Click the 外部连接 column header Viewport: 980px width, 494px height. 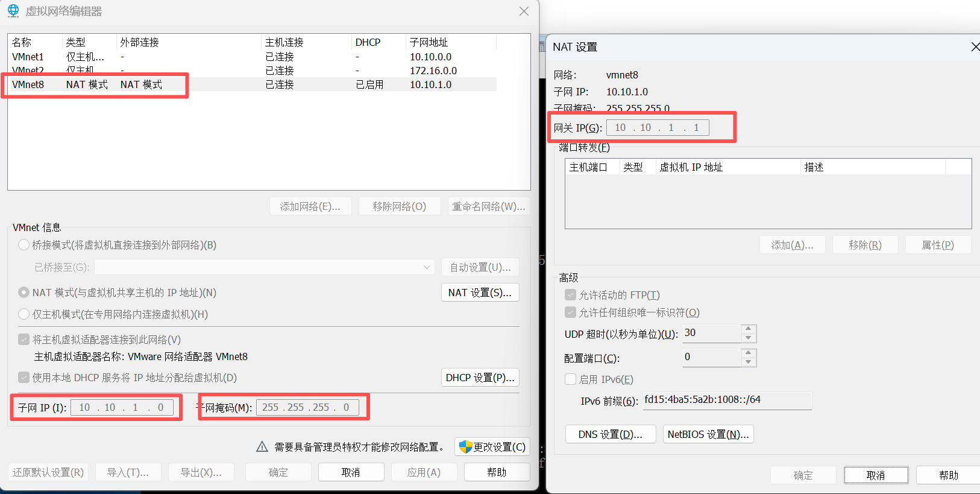(x=189, y=42)
